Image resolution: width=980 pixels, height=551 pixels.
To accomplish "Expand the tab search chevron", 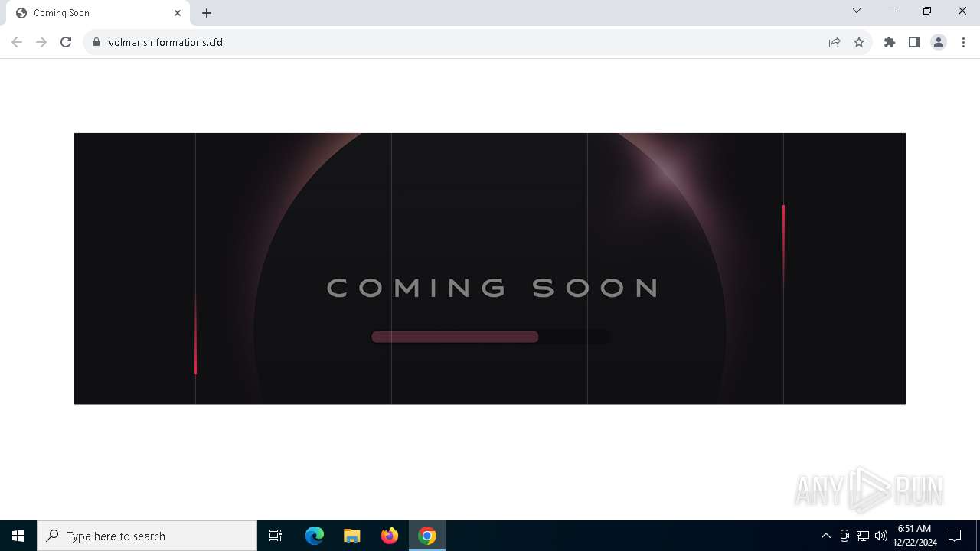I will point(857,11).
